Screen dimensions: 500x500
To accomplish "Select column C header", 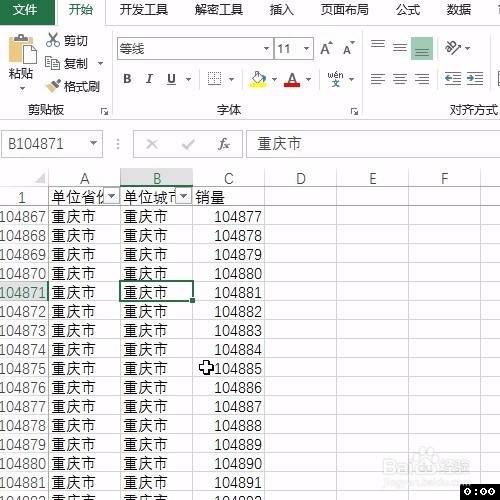I will tap(229, 178).
